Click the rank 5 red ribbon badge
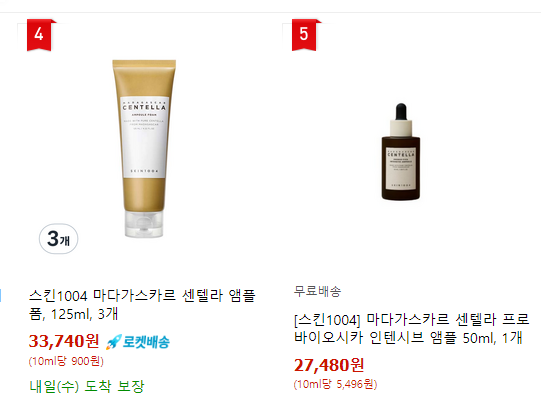The height and width of the screenshot is (402, 544). click(x=304, y=35)
